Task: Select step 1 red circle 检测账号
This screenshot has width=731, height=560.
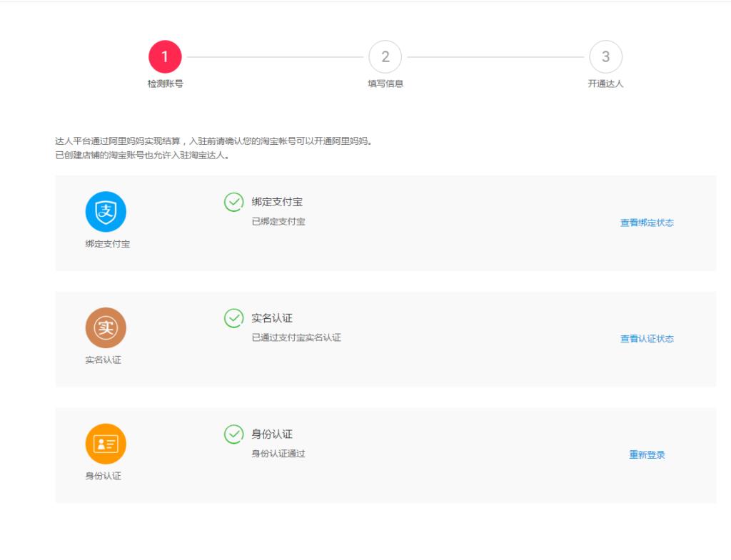Action: [165, 57]
